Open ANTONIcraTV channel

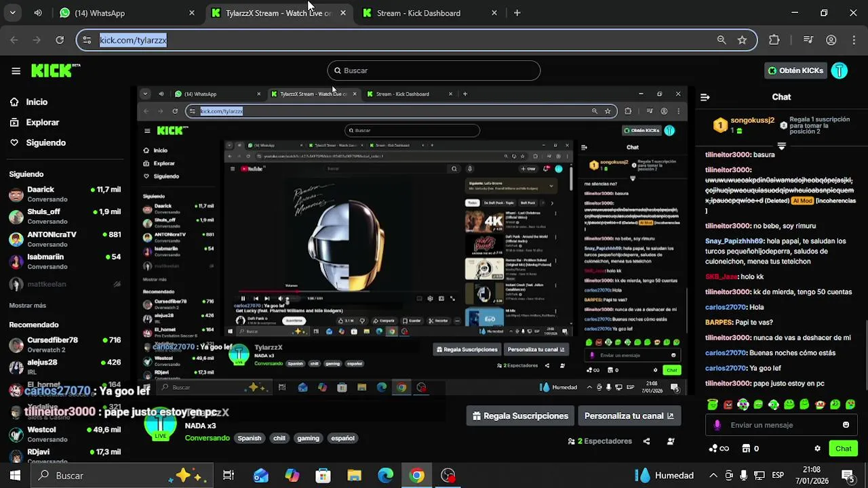(65, 239)
